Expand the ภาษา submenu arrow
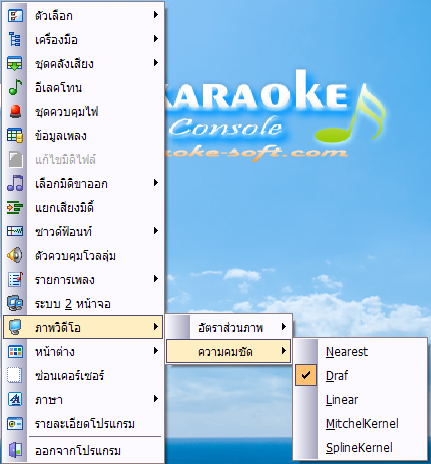Image resolution: width=431 pixels, height=464 pixels. (156, 399)
